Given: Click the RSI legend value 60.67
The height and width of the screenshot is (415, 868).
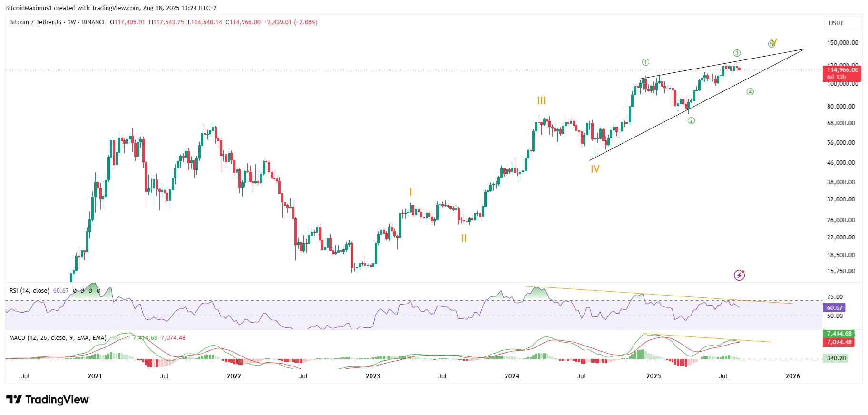Looking at the screenshot, I should (61, 291).
